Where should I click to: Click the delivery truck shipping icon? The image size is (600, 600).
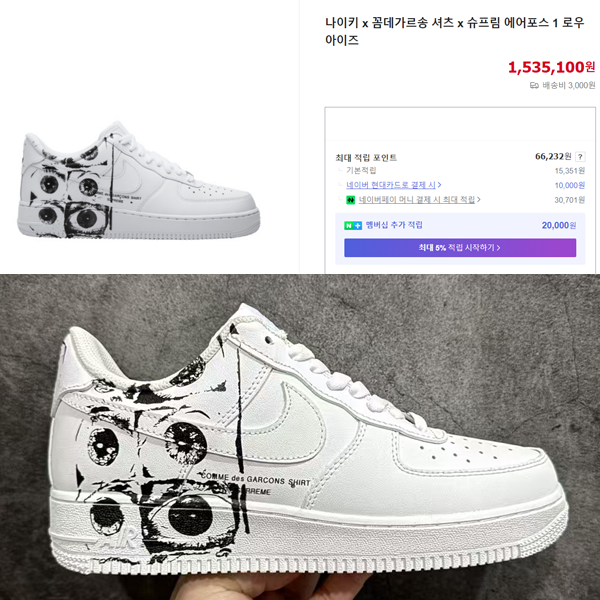click(x=534, y=85)
